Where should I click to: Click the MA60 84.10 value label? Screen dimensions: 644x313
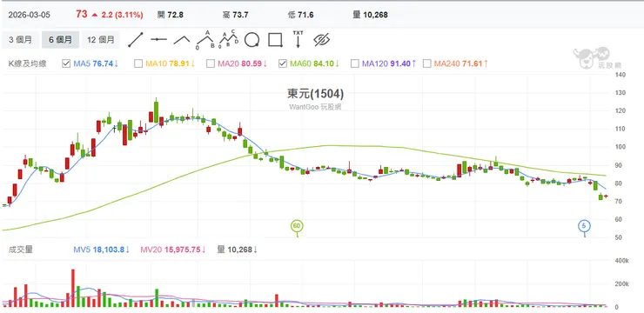[x=315, y=63]
